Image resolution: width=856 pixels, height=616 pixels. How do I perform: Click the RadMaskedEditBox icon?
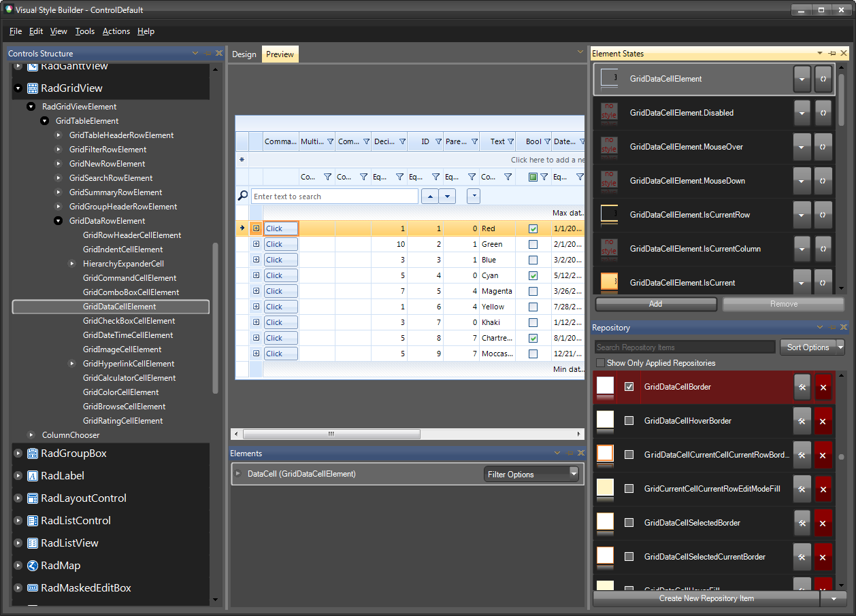pyautogui.click(x=32, y=588)
